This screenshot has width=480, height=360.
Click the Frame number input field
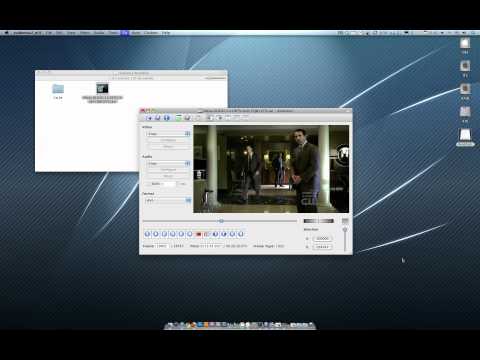pyautogui.click(x=162, y=246)
